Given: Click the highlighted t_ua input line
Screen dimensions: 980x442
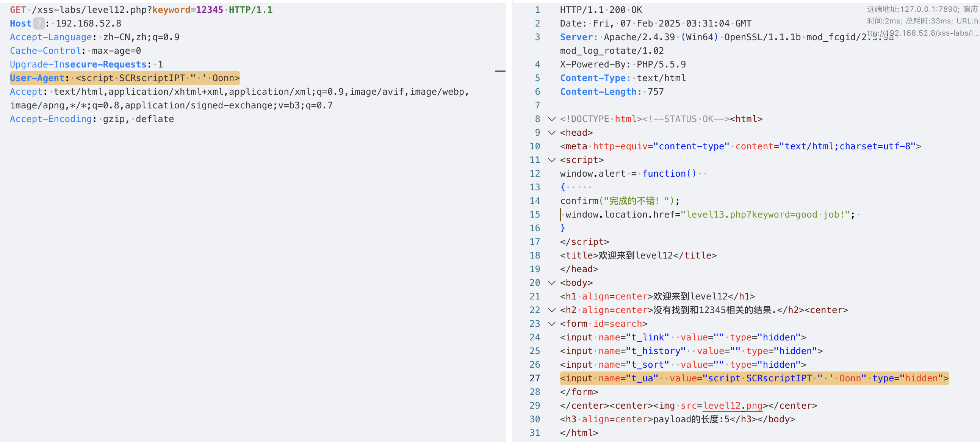Looking at the screenshot, I should [754, 378].
